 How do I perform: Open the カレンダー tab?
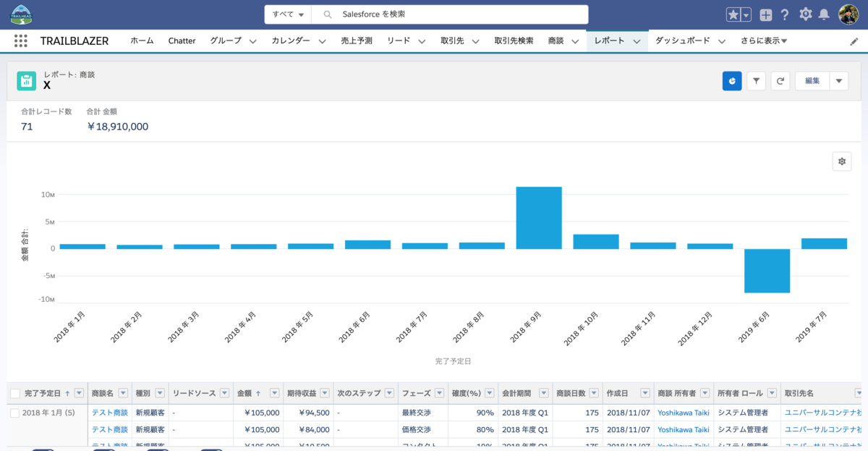[291, 41]
